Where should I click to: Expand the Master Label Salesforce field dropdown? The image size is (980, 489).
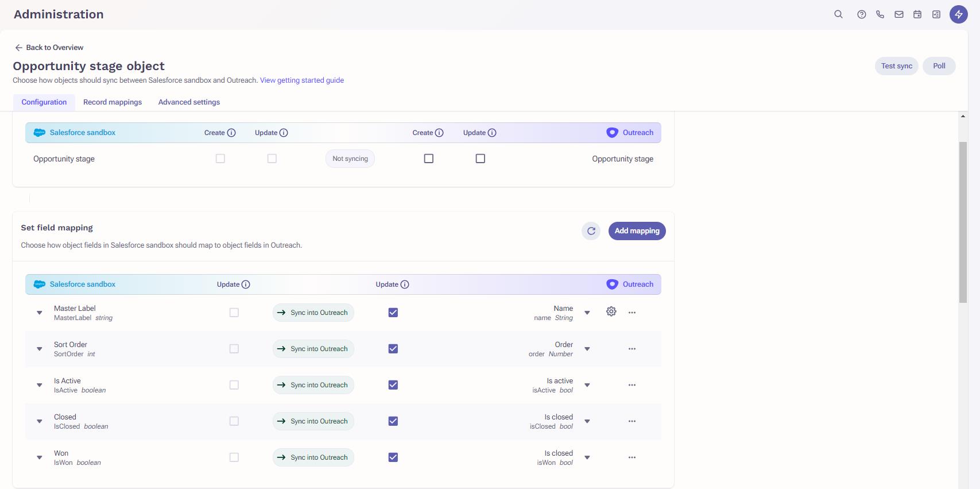(40, 313)
